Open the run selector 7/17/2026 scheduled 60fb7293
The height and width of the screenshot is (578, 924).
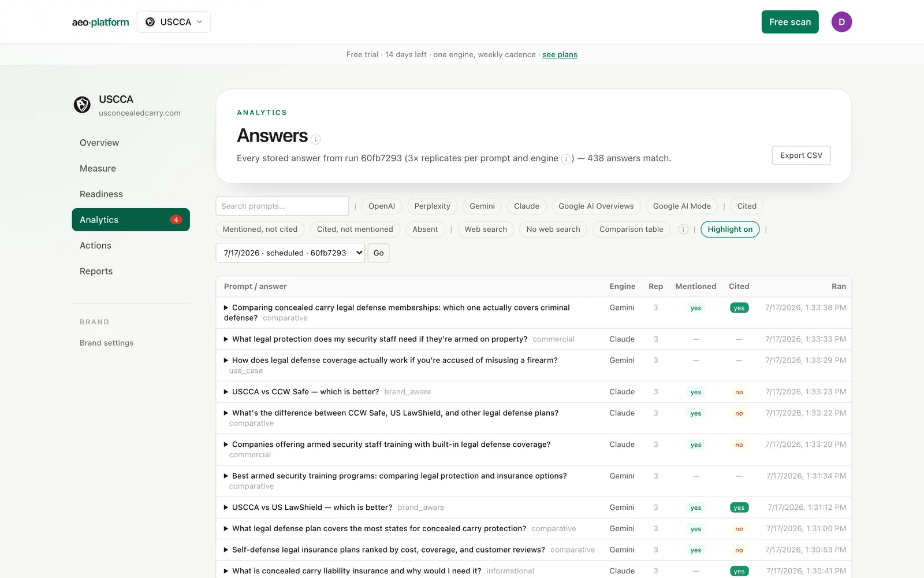click(290, 253)
